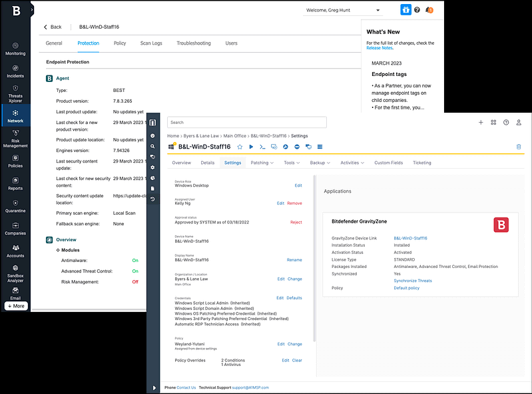
Task: Open Risk Management section
Action: click(x=15, y=139)
